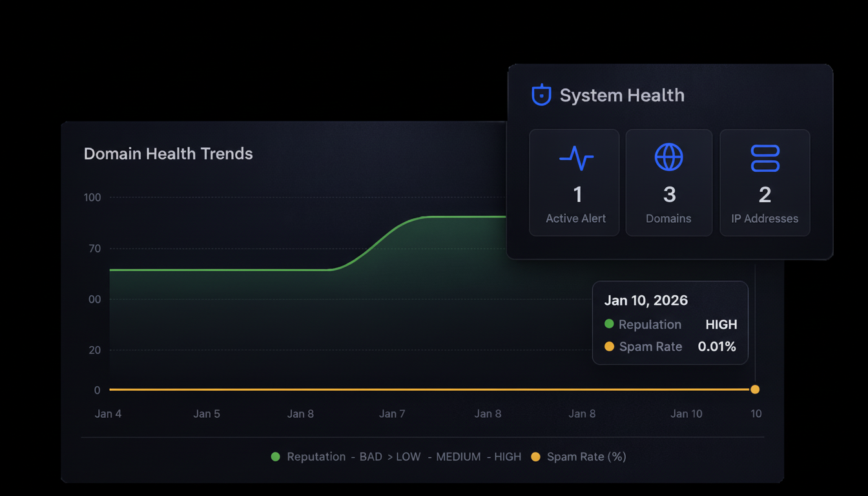Click the Domains globe icon
The image size is (868, 496).
pos(668,157)
